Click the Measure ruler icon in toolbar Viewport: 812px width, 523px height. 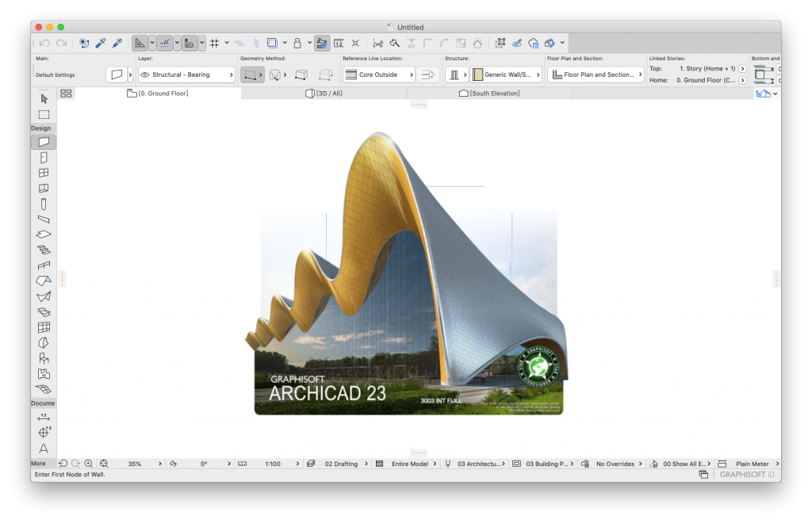tap(339, 43)
